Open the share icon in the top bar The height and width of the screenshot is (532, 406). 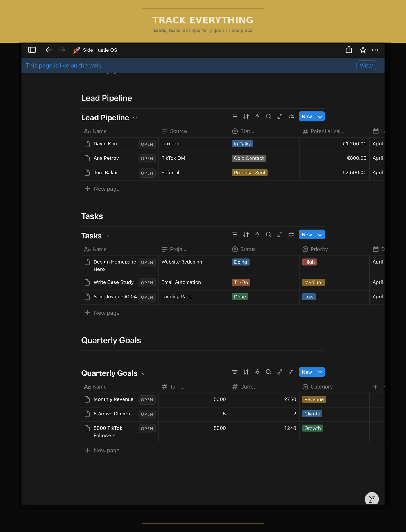(x=349, y=50)
